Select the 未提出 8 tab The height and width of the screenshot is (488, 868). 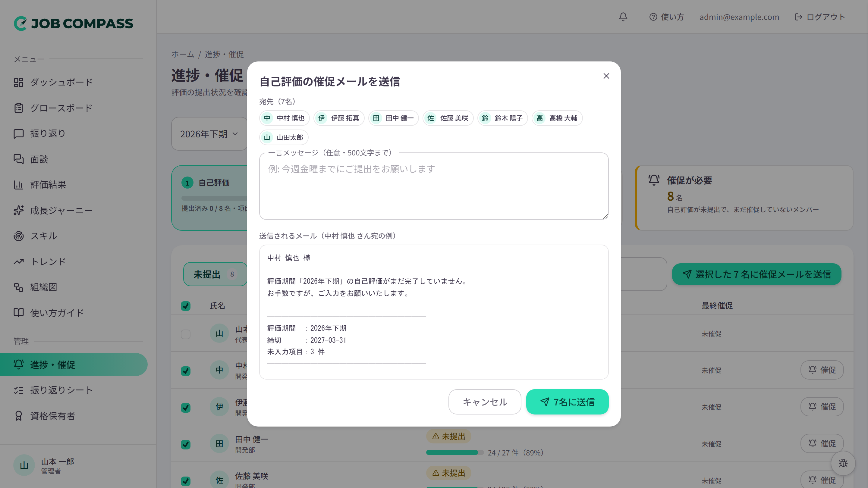pyautogui.click(x=215, y=274)
